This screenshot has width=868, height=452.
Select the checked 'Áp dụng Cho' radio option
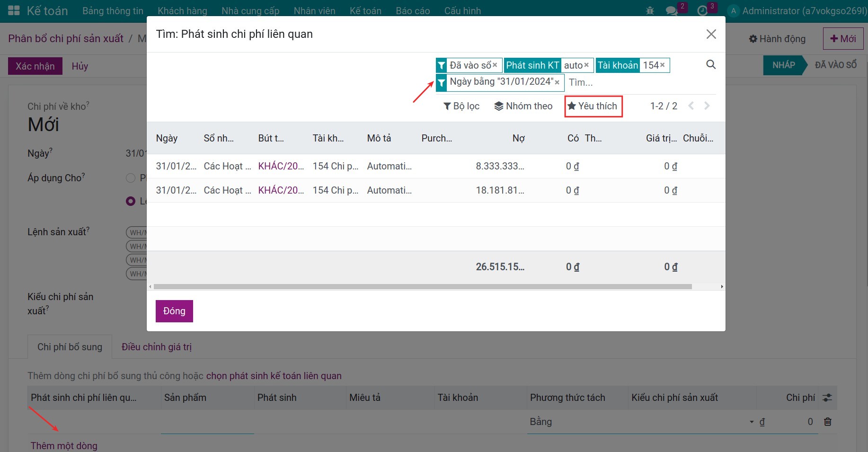tap(131, 201)
